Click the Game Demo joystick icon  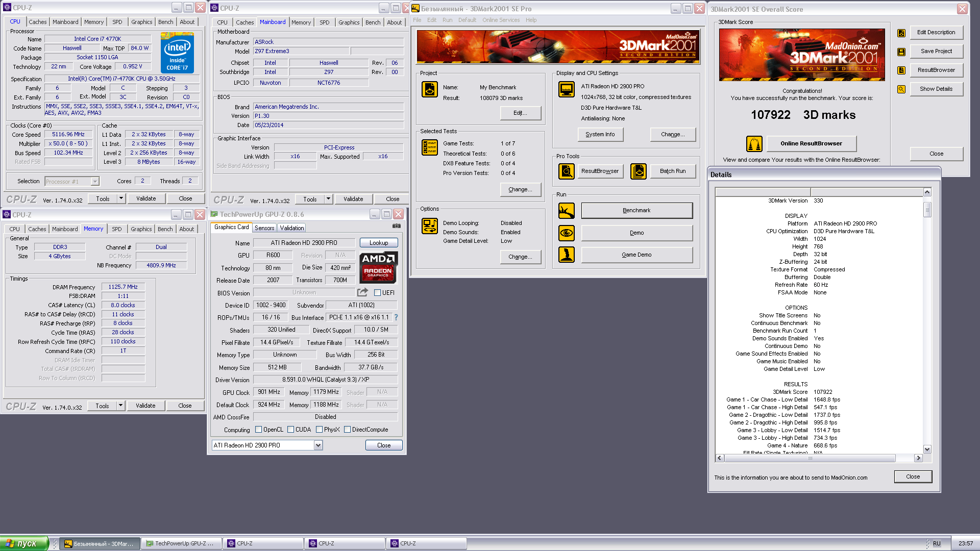tap(567, 255)
